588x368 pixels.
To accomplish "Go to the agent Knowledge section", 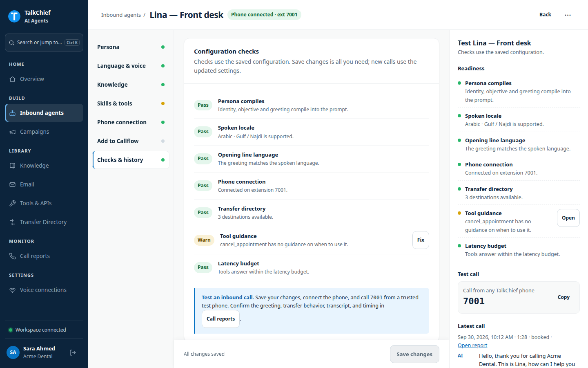I will [131, 85].
